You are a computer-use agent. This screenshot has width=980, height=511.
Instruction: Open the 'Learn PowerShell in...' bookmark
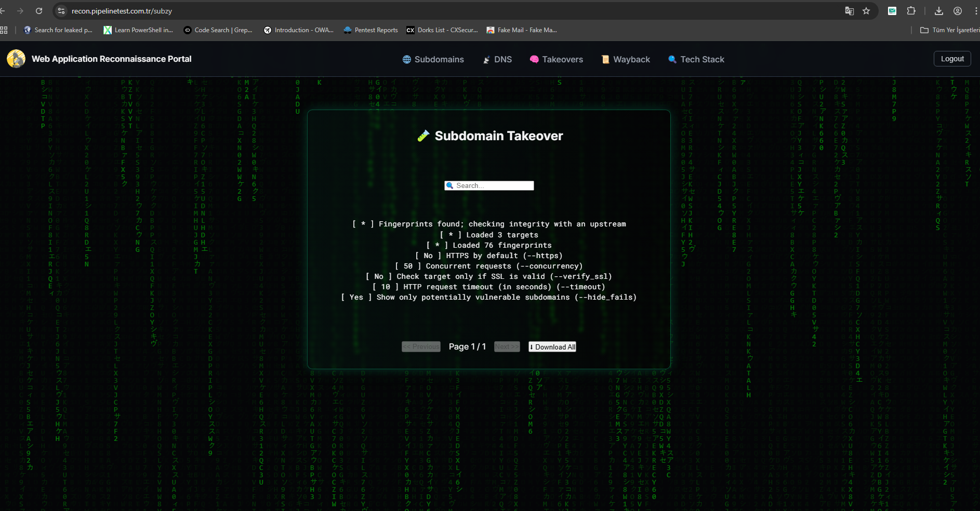coord(138,30)
